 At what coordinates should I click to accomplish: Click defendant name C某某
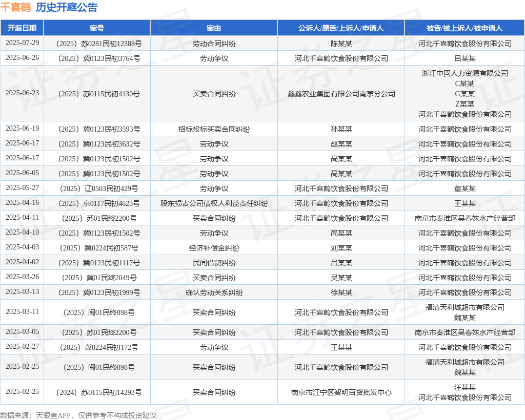pyautogui.click(x=465, y=83)
